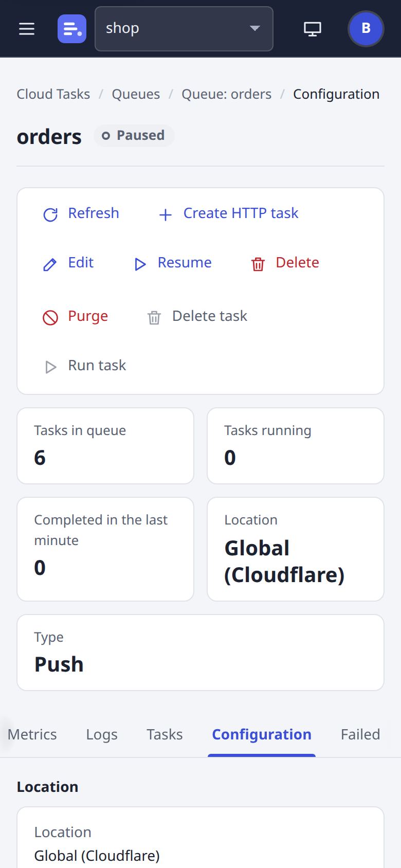Click the Edit button label

[x=81, y=262]
